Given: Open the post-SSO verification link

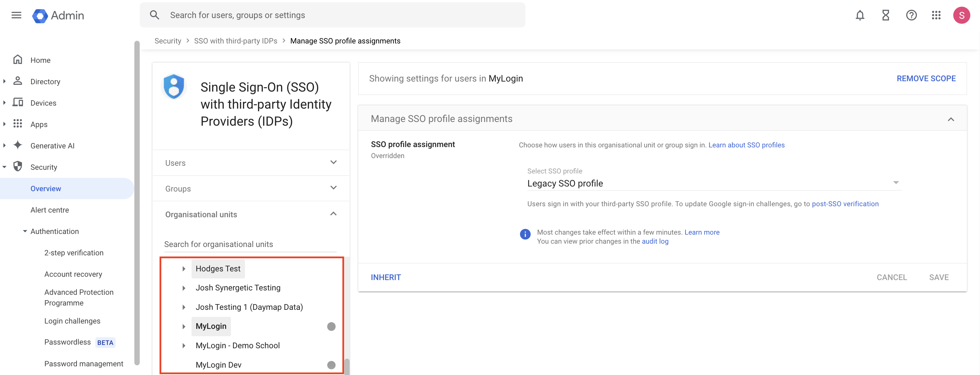Looking at the screenshot, I should (x=845, y=204).
